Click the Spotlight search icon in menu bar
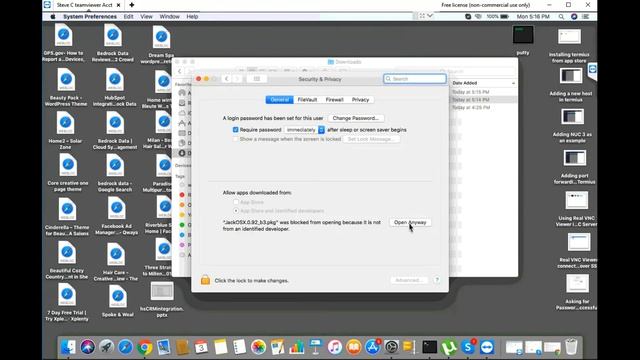This screenshot has height=360, width=640. [x=561, y=17]
